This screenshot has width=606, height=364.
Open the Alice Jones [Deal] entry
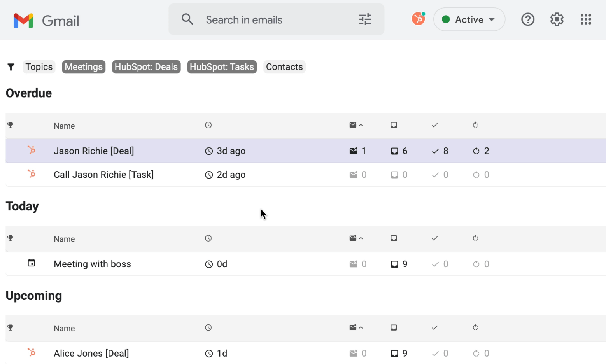(x=91, y=353)
